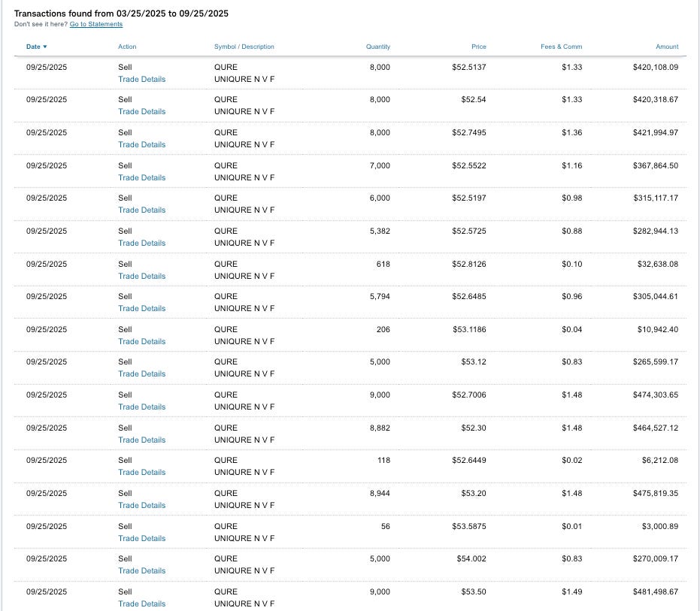Sort by the Price column header
The width and height of the screenshot is (700, 611).
(x=478, y=47)
